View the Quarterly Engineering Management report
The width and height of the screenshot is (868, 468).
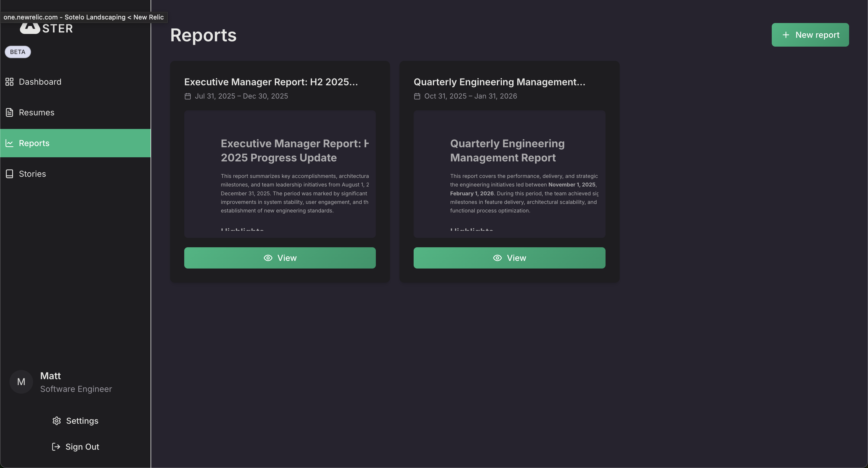point(509,258)
